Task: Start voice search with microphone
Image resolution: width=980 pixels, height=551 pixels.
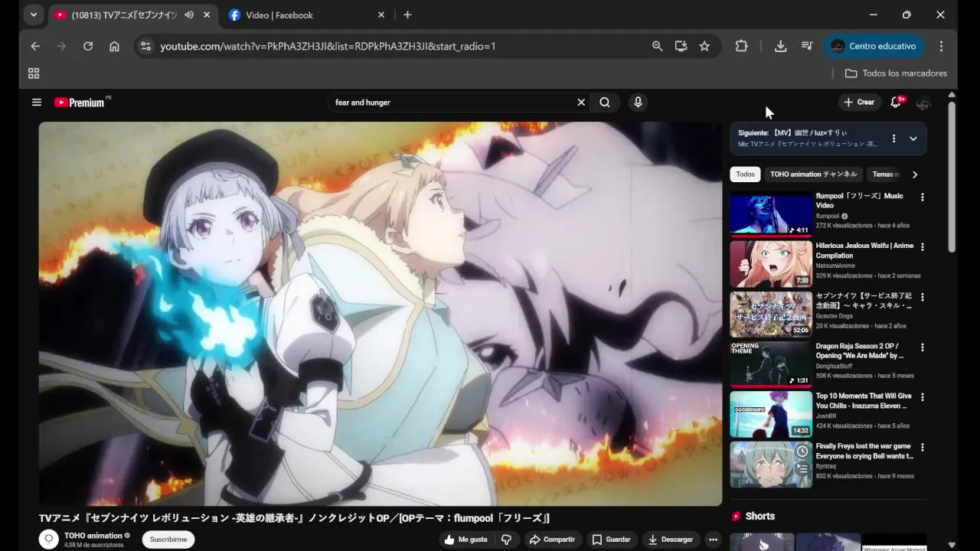Action: [638, 102]
